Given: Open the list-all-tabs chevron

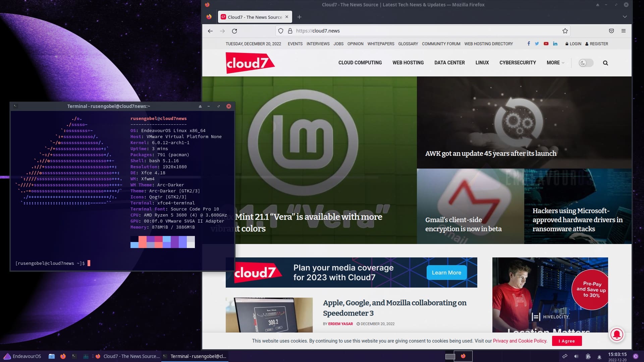Looking at the screenshot, I should pos(625,16).
